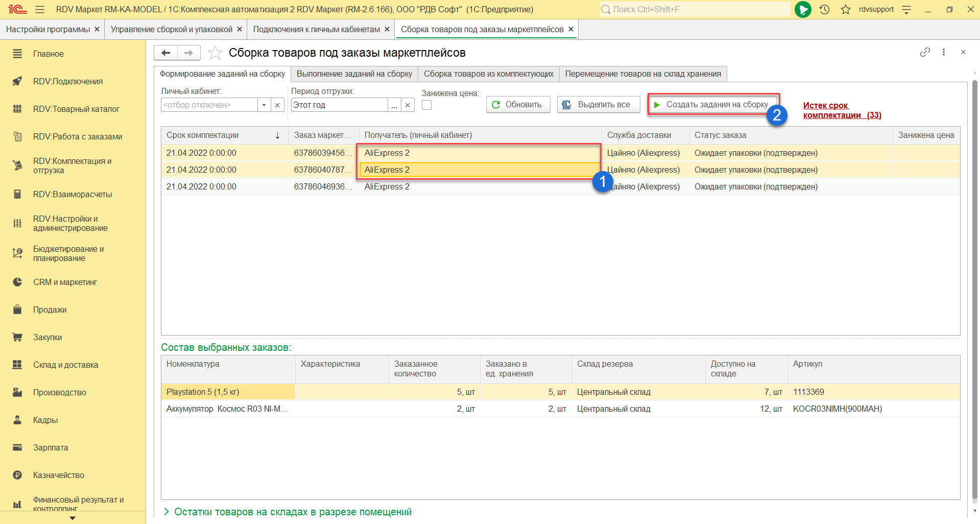Viewport: 980px width, 524px height.
Task: Open RDV:Подключения rocket section
Action: (x=67, y=81)
